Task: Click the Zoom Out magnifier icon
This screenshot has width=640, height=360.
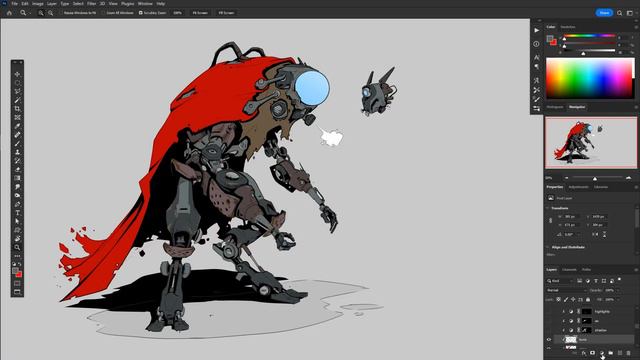Action: pyautogui.click(x=51, y=13)
